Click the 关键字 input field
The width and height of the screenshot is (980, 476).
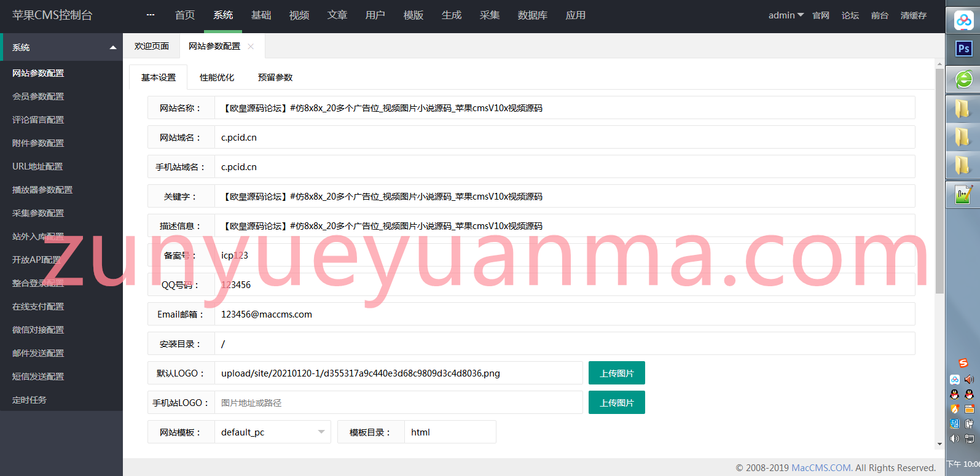[x=565, y=196]
